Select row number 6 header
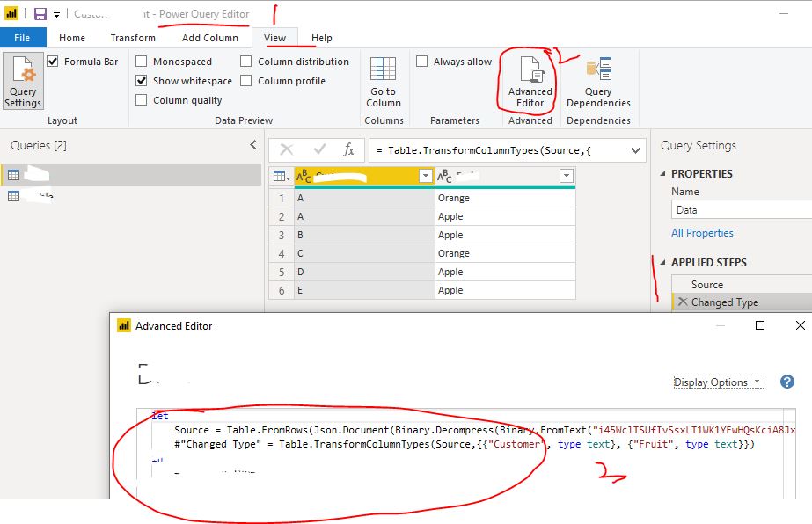Viewport: 812px width, 524px height. 282,290
